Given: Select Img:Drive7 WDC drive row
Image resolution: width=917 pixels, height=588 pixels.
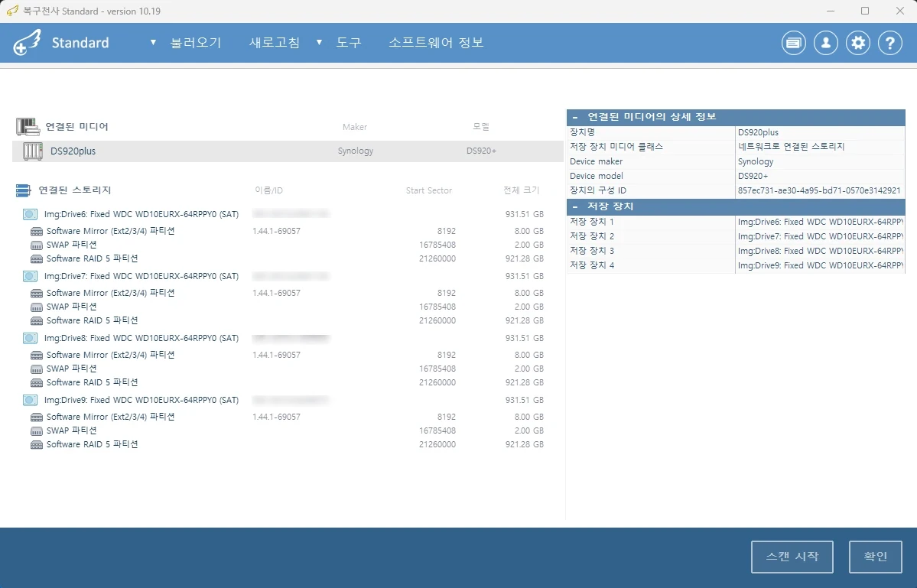Looking at the screenshot, I should (283, 276).
